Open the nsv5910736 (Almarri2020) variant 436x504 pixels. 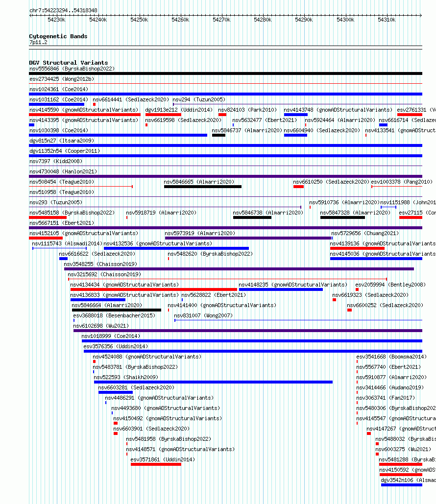(x=344, y=202)
